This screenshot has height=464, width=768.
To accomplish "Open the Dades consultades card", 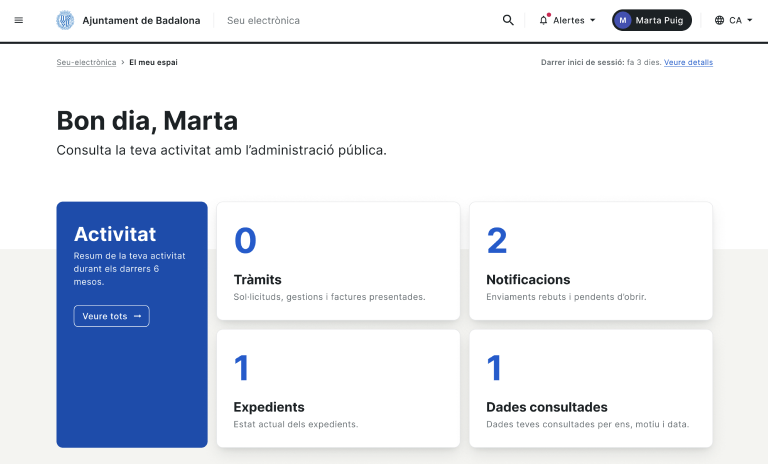I will (x=590, y=388).
